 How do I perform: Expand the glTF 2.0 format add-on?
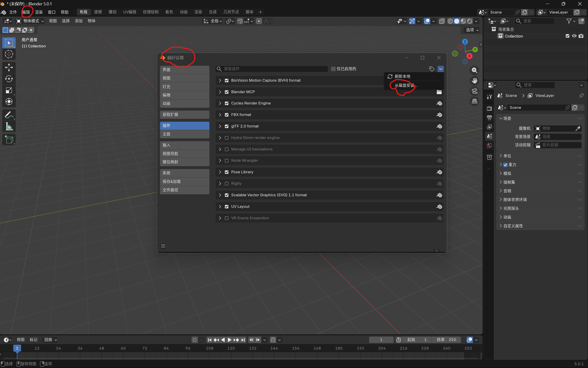click(220, 126)
